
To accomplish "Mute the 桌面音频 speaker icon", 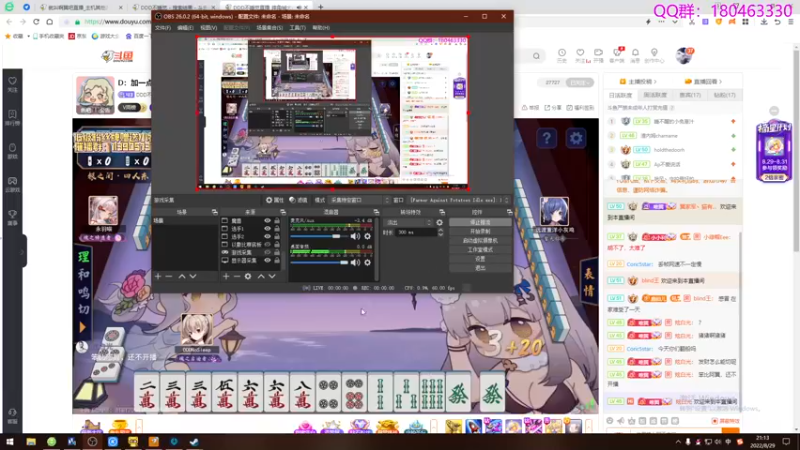I will pos(356,262).
